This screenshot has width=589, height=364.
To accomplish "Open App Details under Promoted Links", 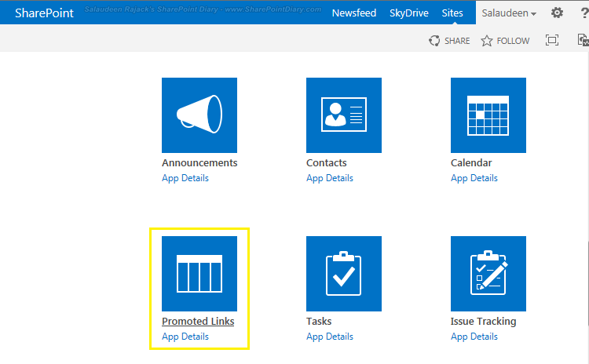I will [185, 337].
